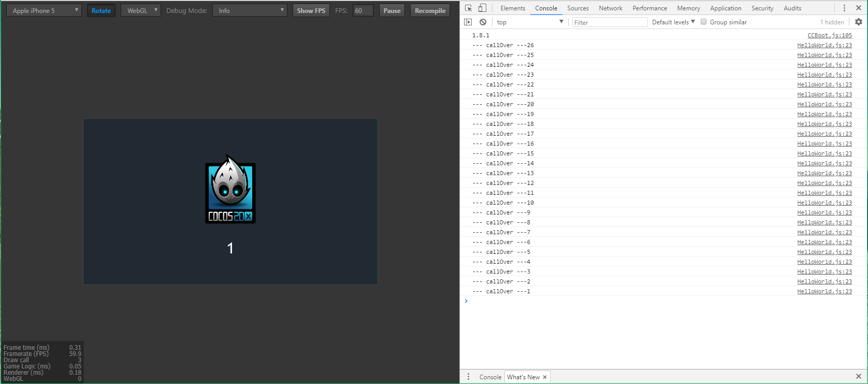Click the Recompile button
The width and height of the screenshot is (868, 384).
click(430, 11)
